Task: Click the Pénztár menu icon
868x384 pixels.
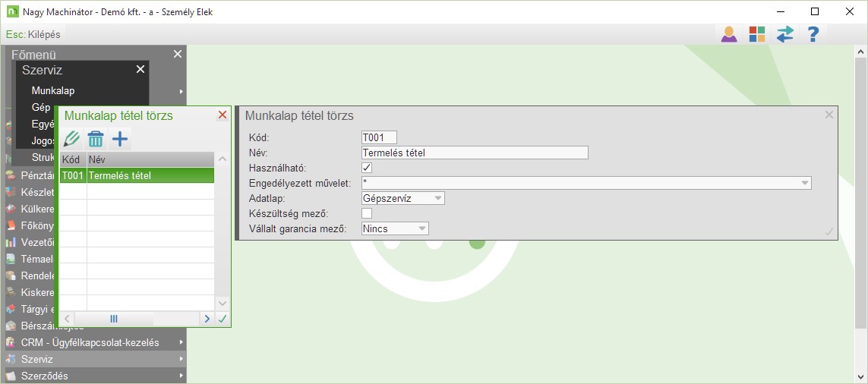Action: point(11,176)
